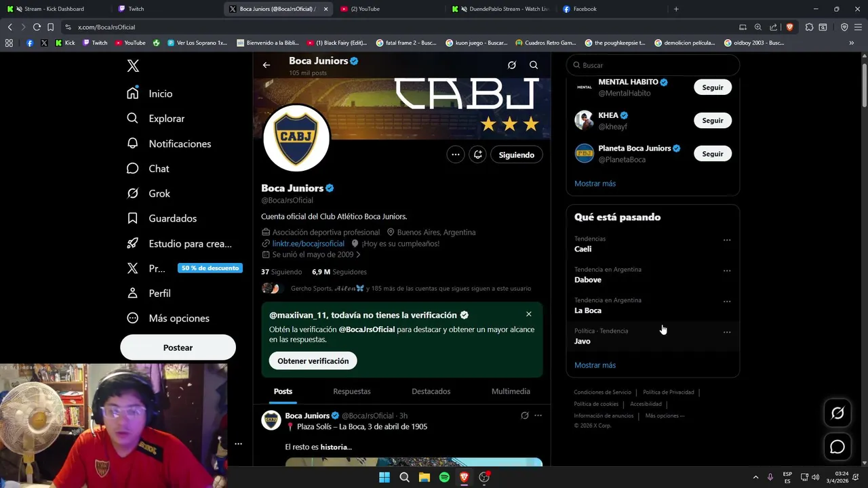View the 6,9 M Seguidores list
Image resolution: width=868 pixels, height=488 pixels.
(x=339, y=272)
